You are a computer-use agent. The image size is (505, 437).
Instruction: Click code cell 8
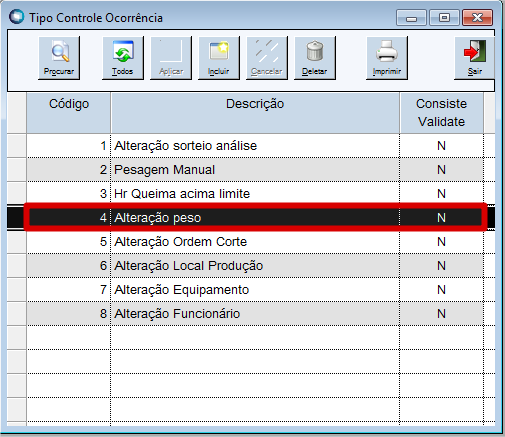[69, 314]
